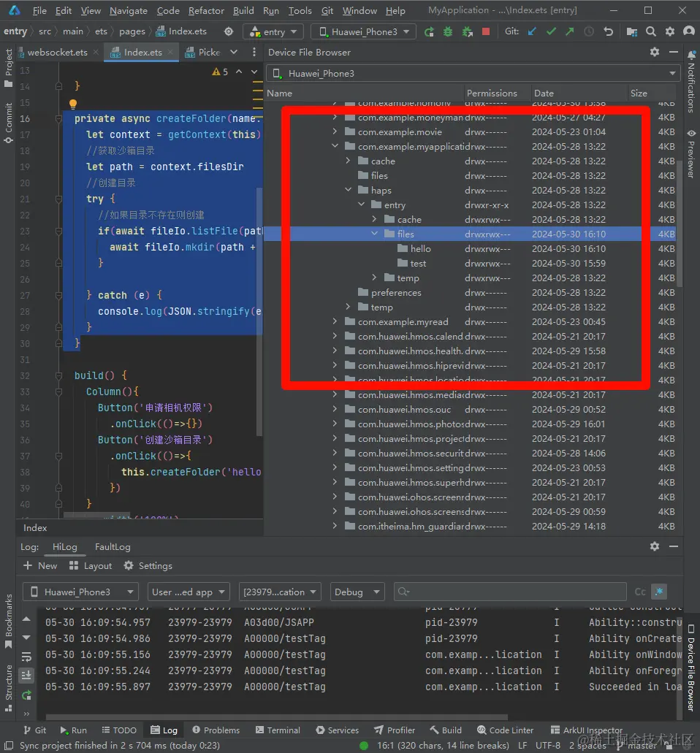Toggle soft-wrap icon in log toolbar
This screenshot has height=753, width=700.
point(26,656)
